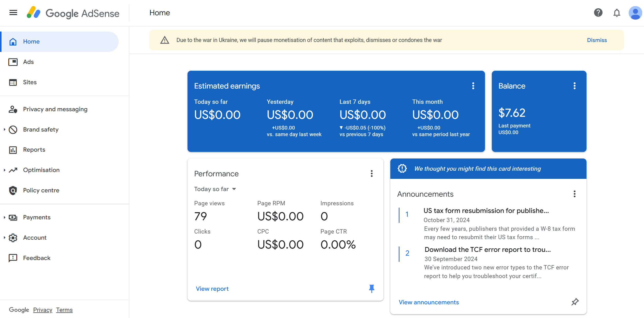Open the user account avatar
Screen dimensions: 644x318
pos(635,13)
